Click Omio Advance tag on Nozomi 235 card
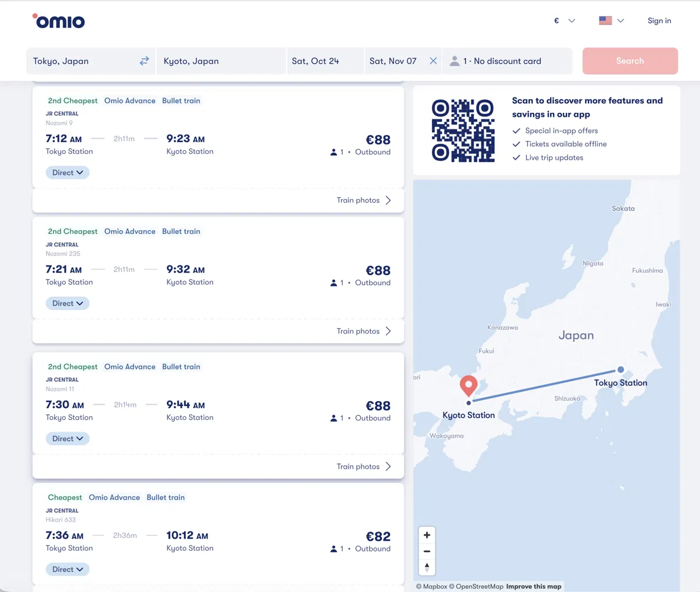The height and width of the screenshot is (592, 700). pyautogui.click(x=130, y=231)
